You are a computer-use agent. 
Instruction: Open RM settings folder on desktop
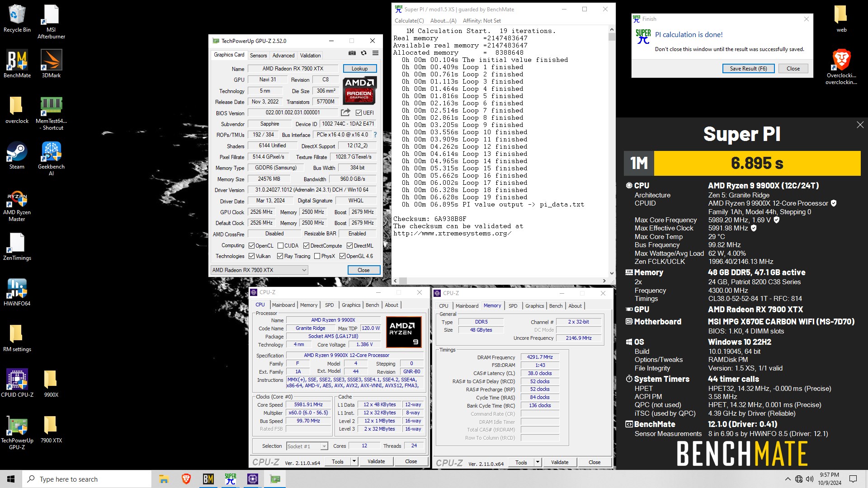click(17, 338)
